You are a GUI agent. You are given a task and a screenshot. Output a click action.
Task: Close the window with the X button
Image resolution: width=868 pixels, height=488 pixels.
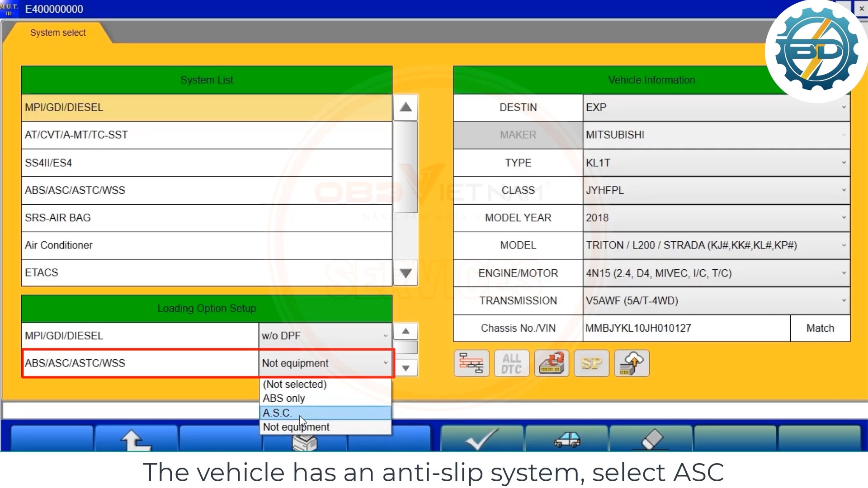861,9
